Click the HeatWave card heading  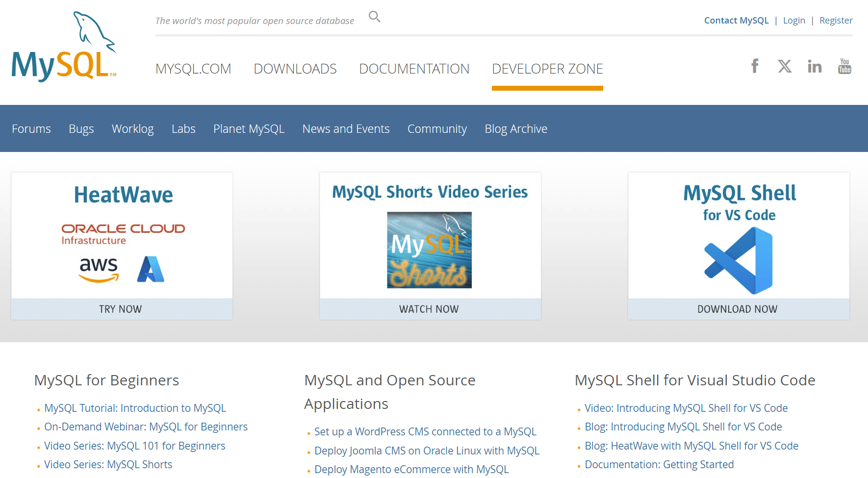pos(124,195)
